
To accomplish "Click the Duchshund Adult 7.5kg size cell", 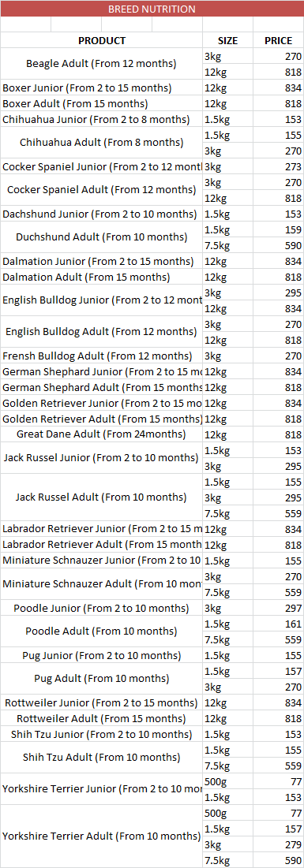I will [x=228, y=245].
